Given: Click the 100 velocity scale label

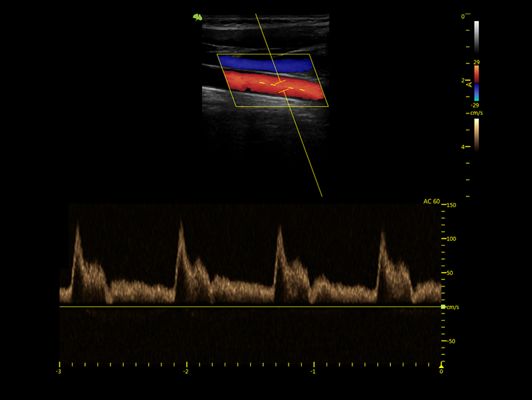Looking at the screenshot, I should 451,239.
